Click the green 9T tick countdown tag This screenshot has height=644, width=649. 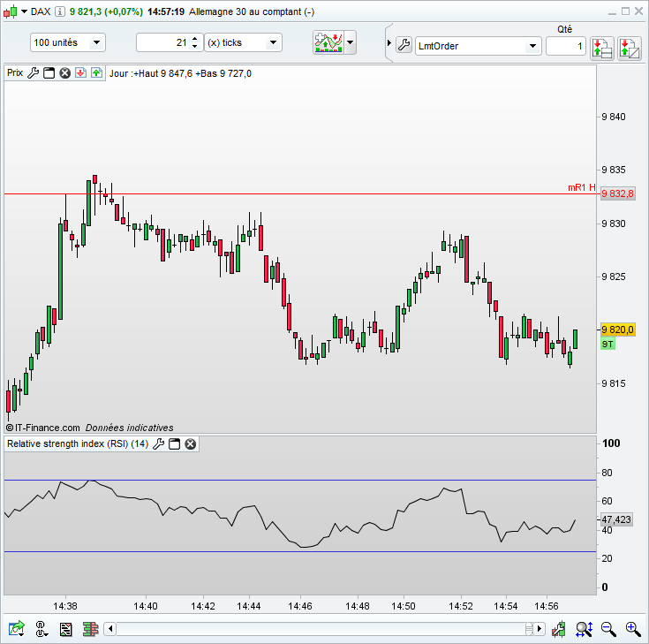(607, 345)
